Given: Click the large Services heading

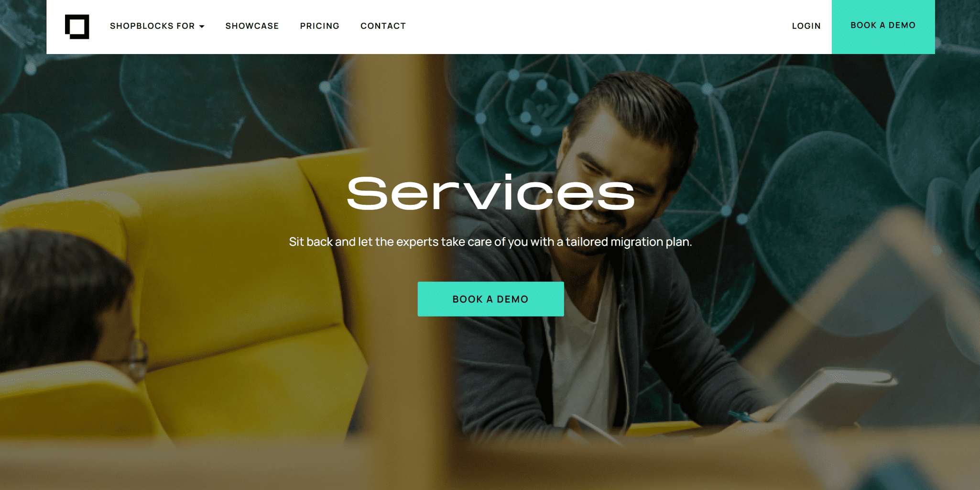Looking at the screenshot, I should (490, 193).
